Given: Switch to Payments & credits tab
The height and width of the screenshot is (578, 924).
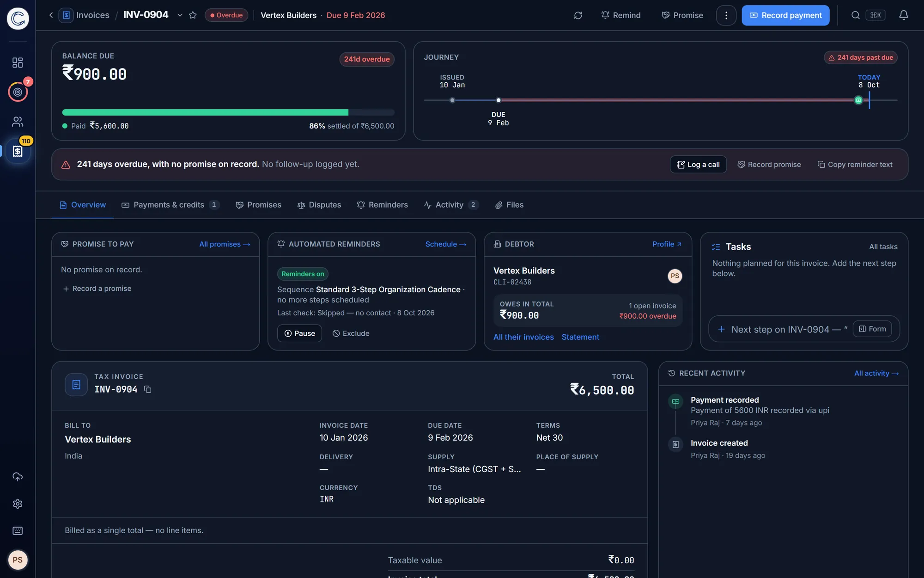Looking at the screenshot, I should coord(170,205).
